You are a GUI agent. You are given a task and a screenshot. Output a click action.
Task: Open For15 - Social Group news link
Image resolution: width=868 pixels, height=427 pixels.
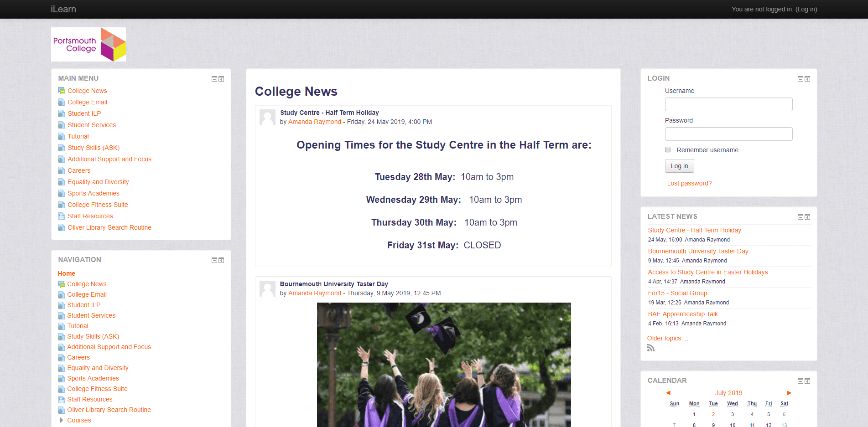(677, 293)
